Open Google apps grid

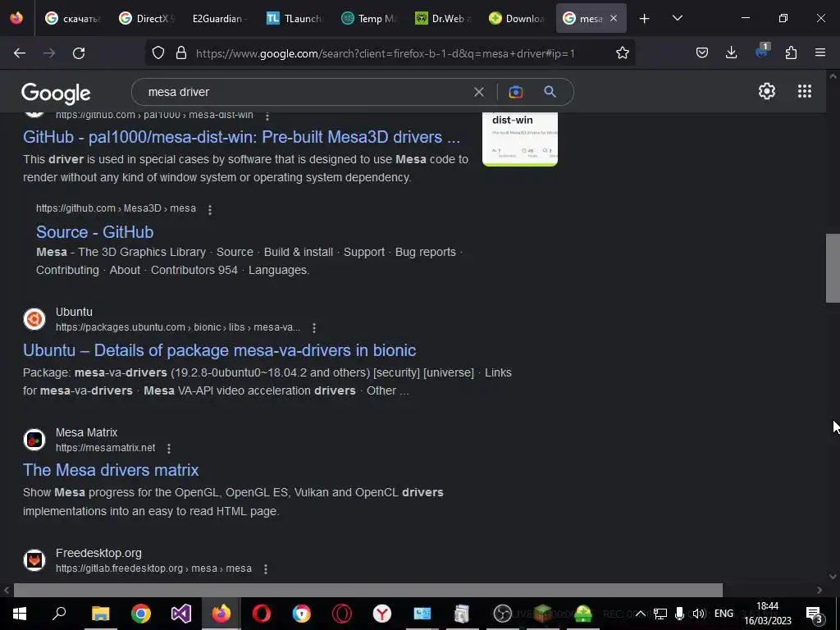804,91
